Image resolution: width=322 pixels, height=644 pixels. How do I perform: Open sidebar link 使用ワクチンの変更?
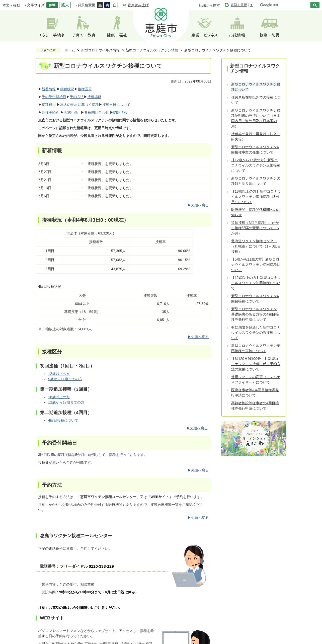256,380
